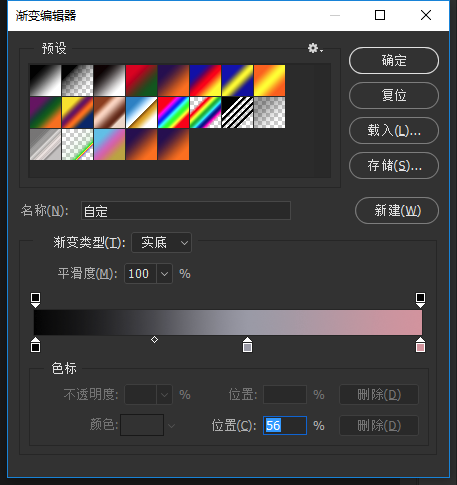
Task: Select the pink color stop at right
Action: coord(420,345)
